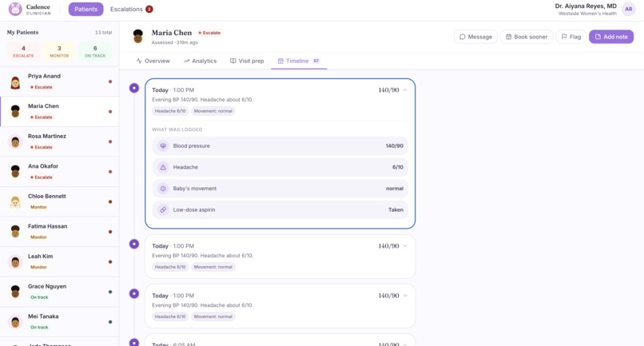Switch to the Visit prep tab

click(247, 61)
